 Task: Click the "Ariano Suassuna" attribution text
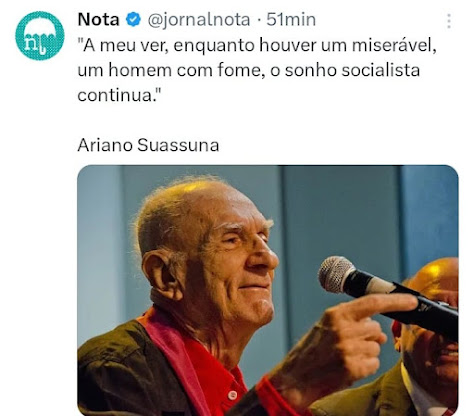(148, 145)
